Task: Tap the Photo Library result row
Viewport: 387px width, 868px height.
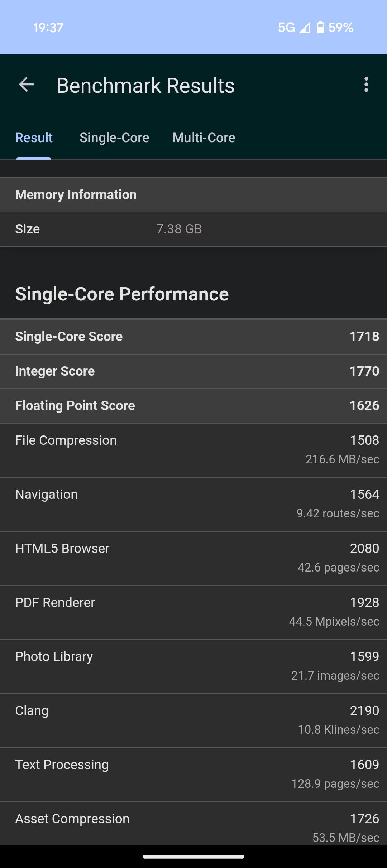Action: [193, 666]
